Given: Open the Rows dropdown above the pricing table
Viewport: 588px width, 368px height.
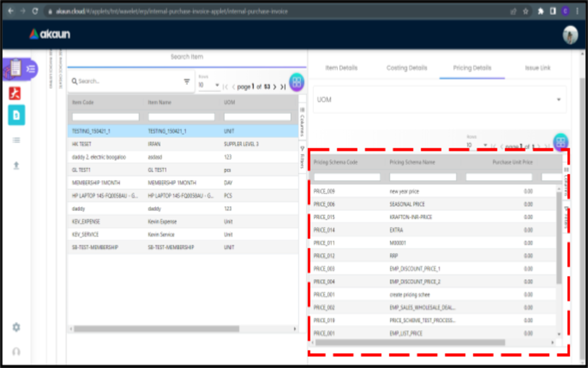Looking at the screenshot, I should pos(477,145).
